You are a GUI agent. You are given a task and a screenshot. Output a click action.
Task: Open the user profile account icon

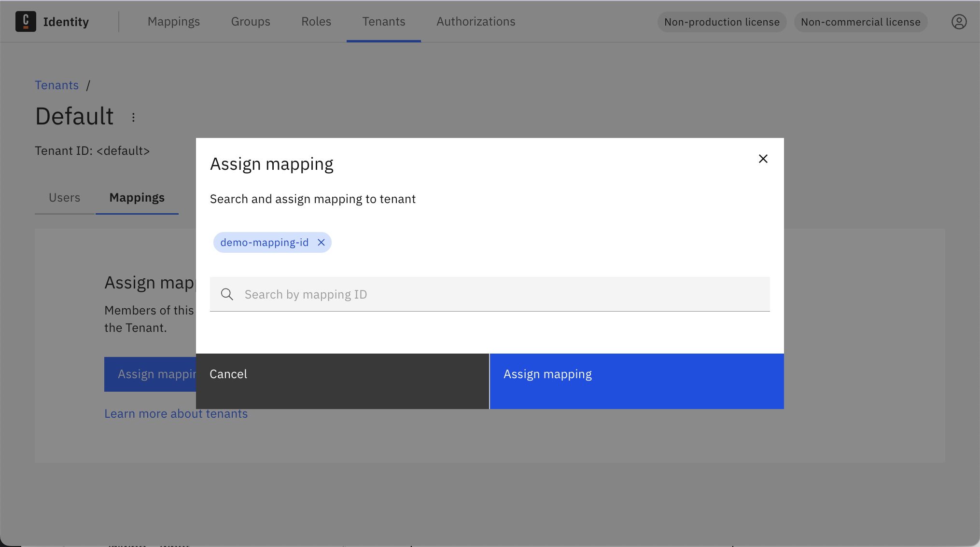tap(959, 22)
